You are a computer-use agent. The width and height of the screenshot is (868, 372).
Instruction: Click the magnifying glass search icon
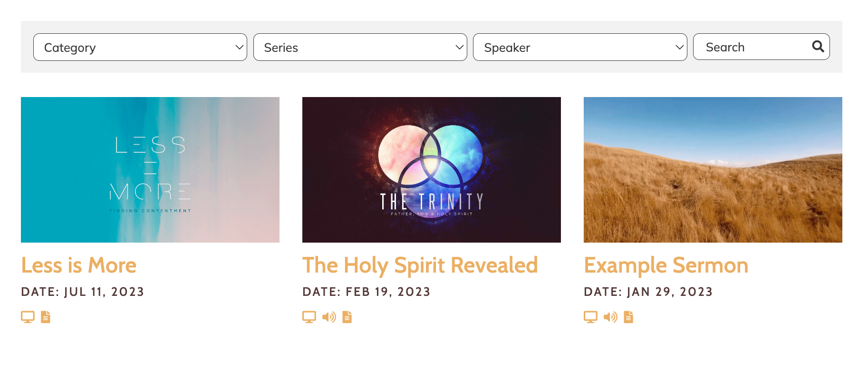click(x=818, y=47)
